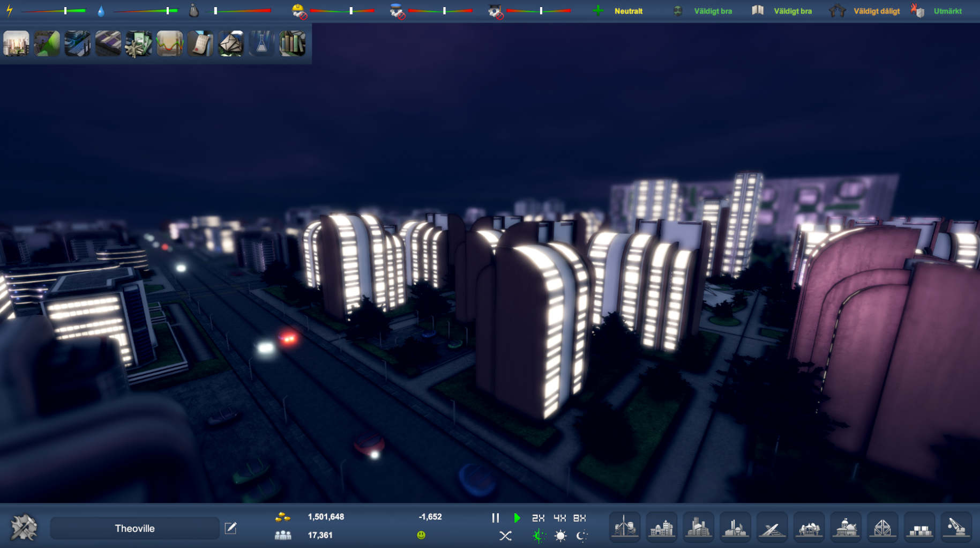Viewport: 980px width, 548px height.
Task: Open the diamond framework build menu
Action: (882, 526)
